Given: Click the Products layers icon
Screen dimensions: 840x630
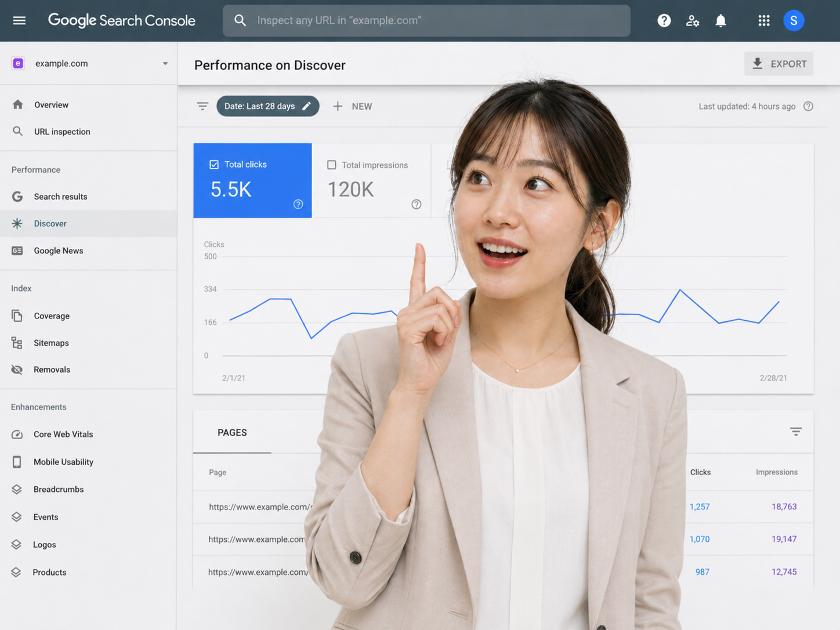Looking at the screenshot, I should (x=16, y=572).
